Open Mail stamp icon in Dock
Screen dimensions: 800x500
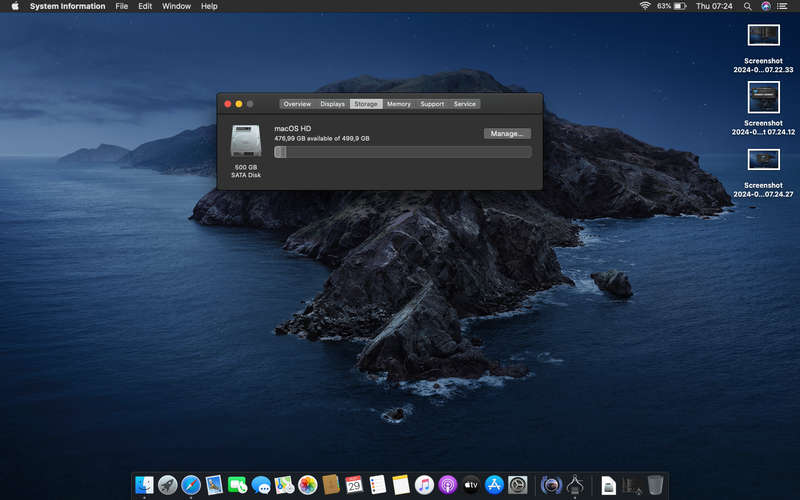(214, 485)
